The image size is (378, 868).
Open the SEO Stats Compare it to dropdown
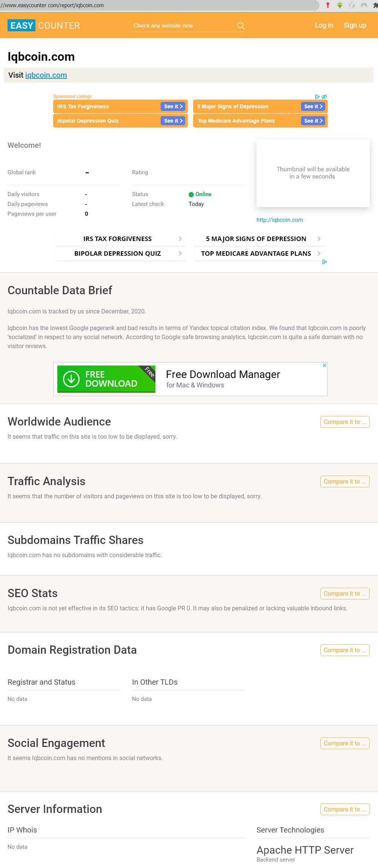click(x=344, y=593)
